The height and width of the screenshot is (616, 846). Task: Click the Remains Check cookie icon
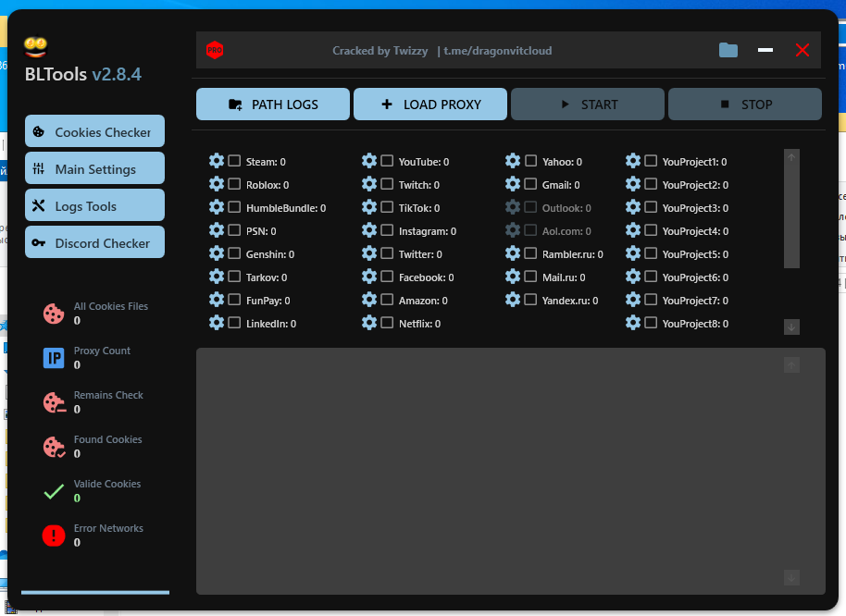click(x=54, y=402)
